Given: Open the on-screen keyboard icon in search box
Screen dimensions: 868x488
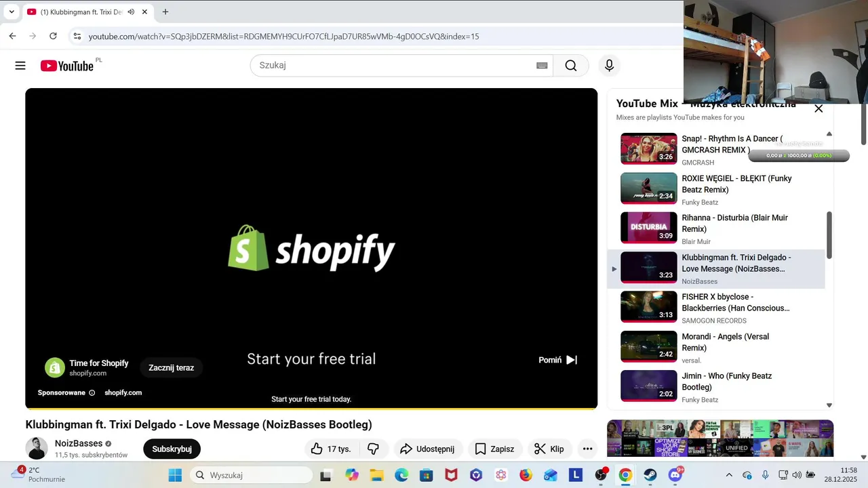Looking at the screenshot, I should coord(542,66).
